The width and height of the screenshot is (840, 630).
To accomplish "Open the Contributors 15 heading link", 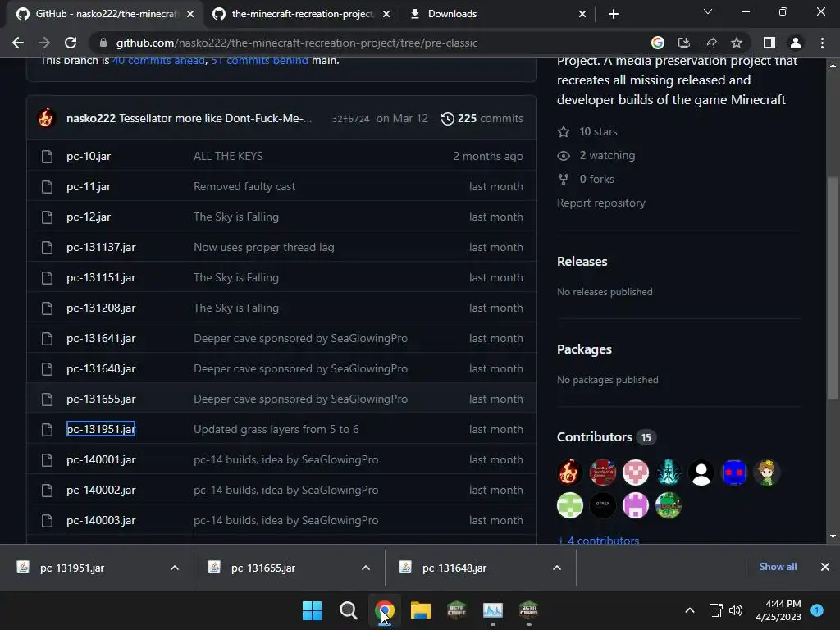I will coord(606,437).
